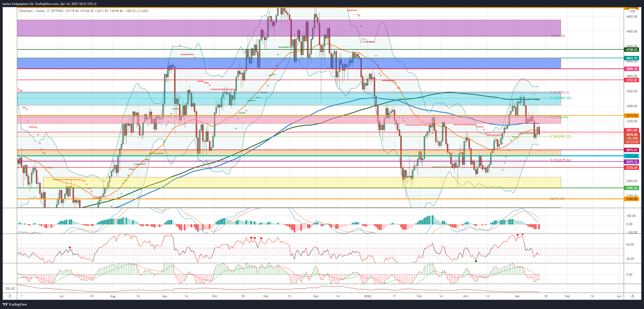Click the Fibonacci 0(2161.07) level label
The height and width of the screenshot is (309, 644).
(x=557, y=199)
